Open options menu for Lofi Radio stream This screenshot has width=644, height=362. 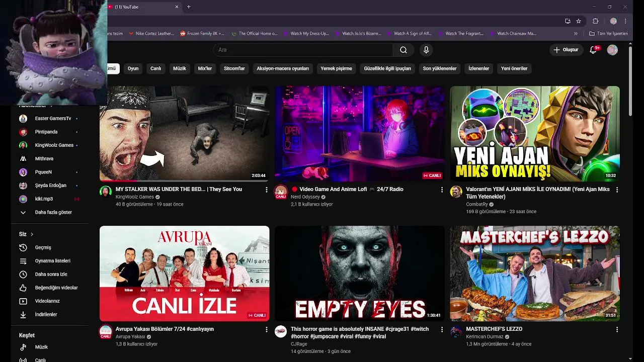pyautogui.click(x=442, y=190)
